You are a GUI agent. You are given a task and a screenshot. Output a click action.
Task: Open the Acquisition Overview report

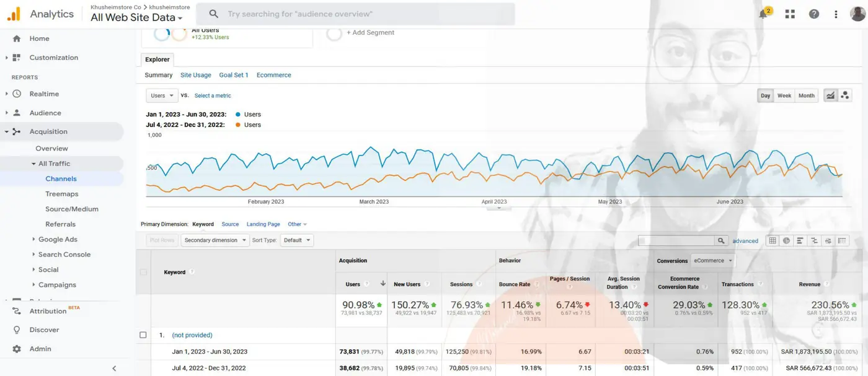click(x=52, y=149)
